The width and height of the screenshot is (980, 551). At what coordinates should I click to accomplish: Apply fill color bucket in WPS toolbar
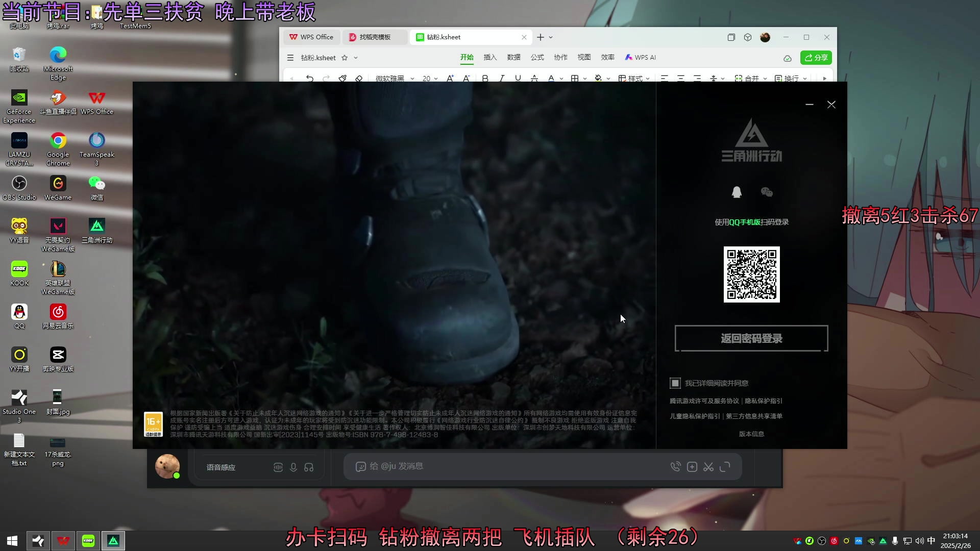598,78
